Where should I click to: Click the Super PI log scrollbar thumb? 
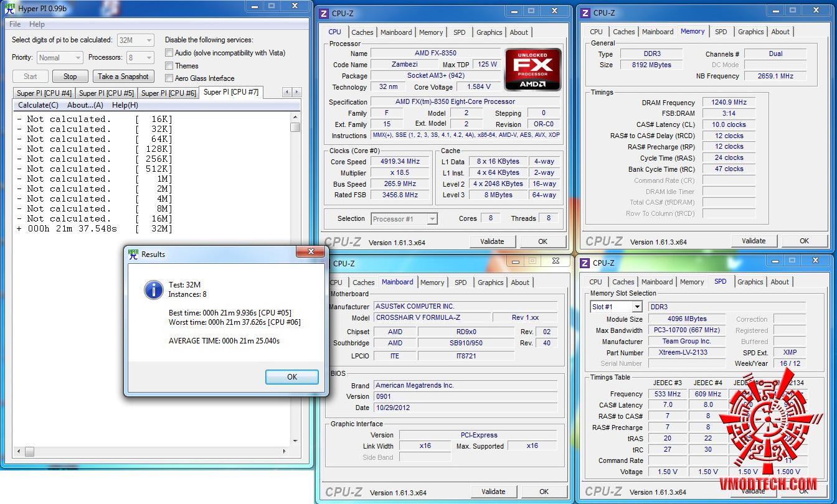[x=295, y=127]
